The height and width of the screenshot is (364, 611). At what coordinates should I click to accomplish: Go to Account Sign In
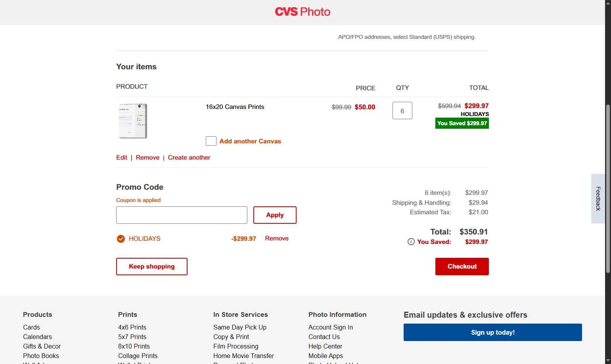(331, 328)
